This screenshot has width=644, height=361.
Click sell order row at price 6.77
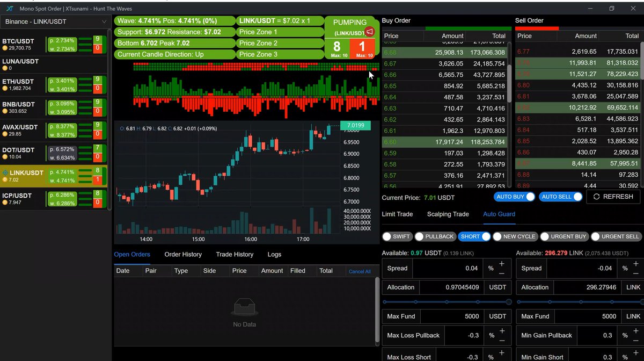click(578, 52)
